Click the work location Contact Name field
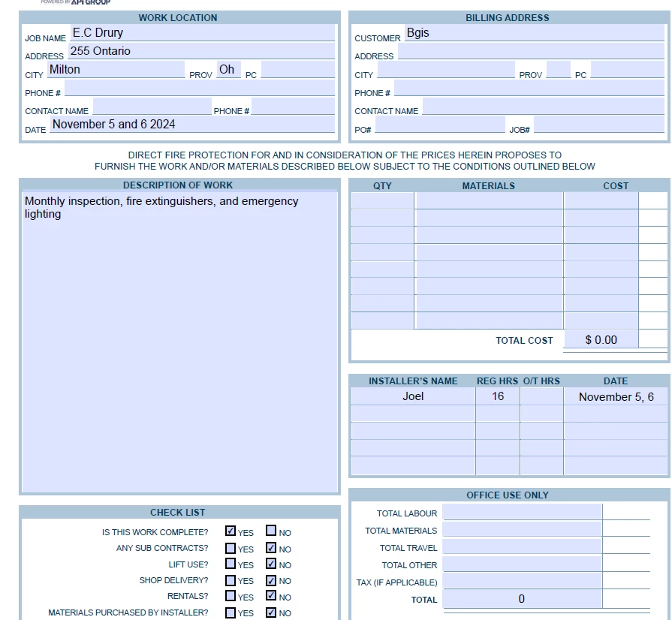 click(152, 107)
